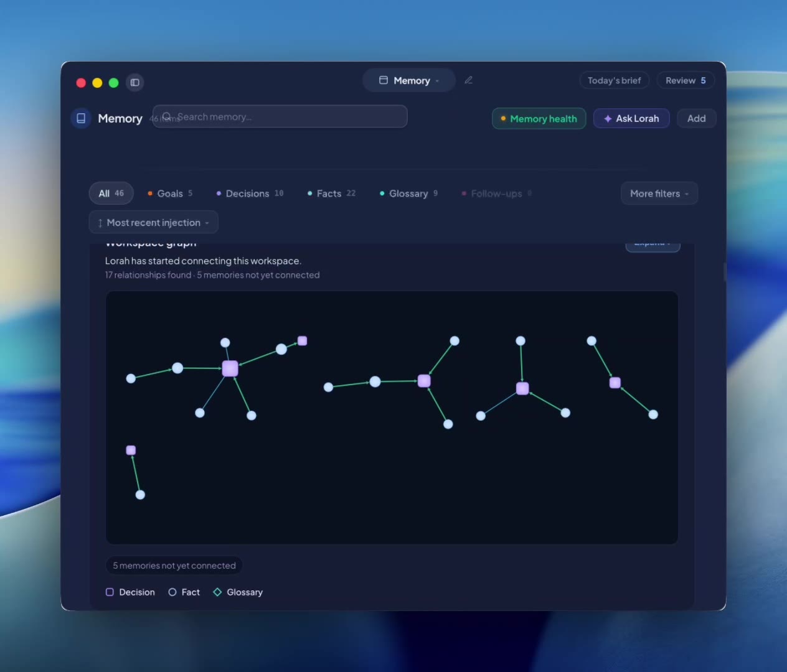Image resolution: width=787 pixels, height=672 pixels.
Task: Open the Memory title dropdown
Action: (x=409, y=80)
